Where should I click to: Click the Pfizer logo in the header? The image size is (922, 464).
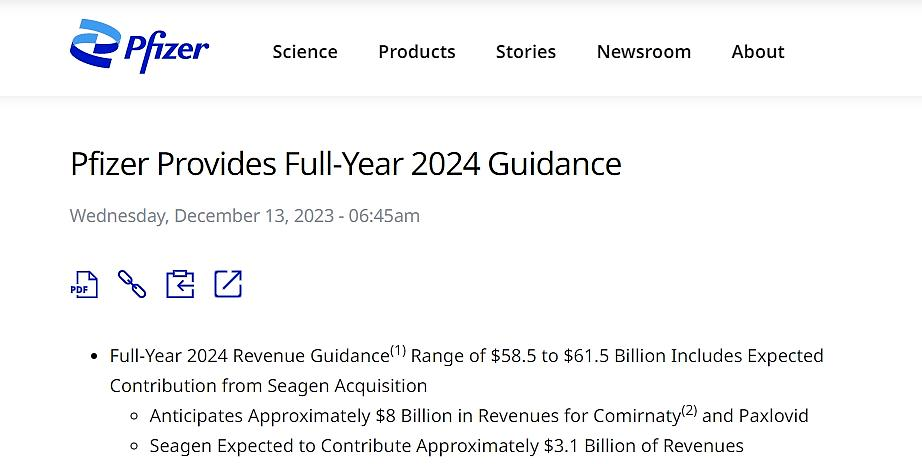pyautogui.click(x=139, y=47)
